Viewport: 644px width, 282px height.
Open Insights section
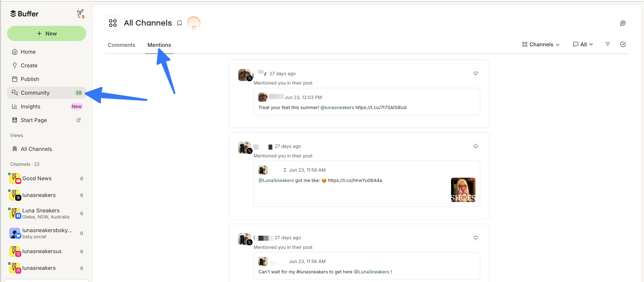(x=47, y=106)
